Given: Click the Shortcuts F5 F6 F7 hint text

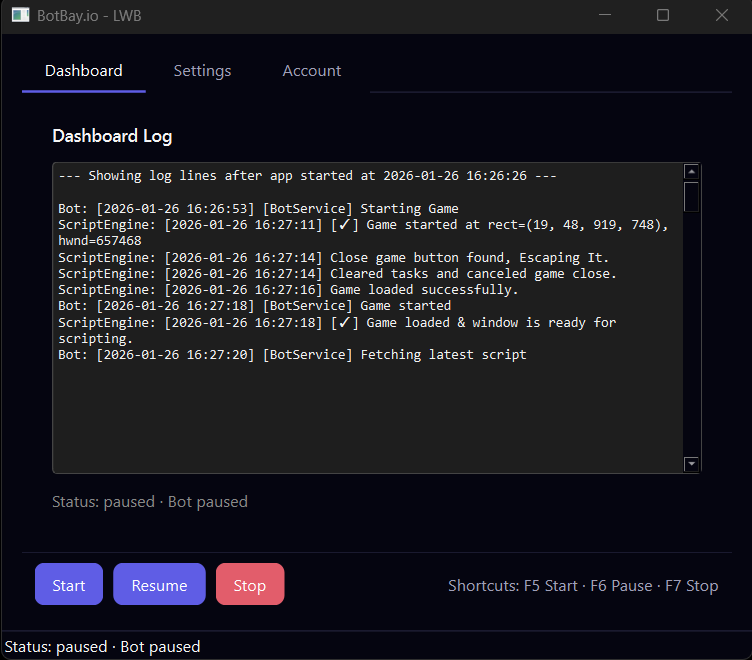Looking at the screenshot, I should coord(583,586).
